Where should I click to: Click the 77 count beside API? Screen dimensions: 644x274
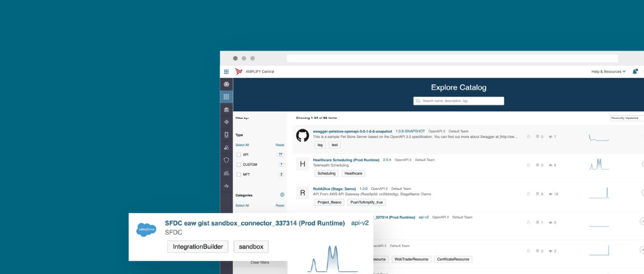pos(281,155)
